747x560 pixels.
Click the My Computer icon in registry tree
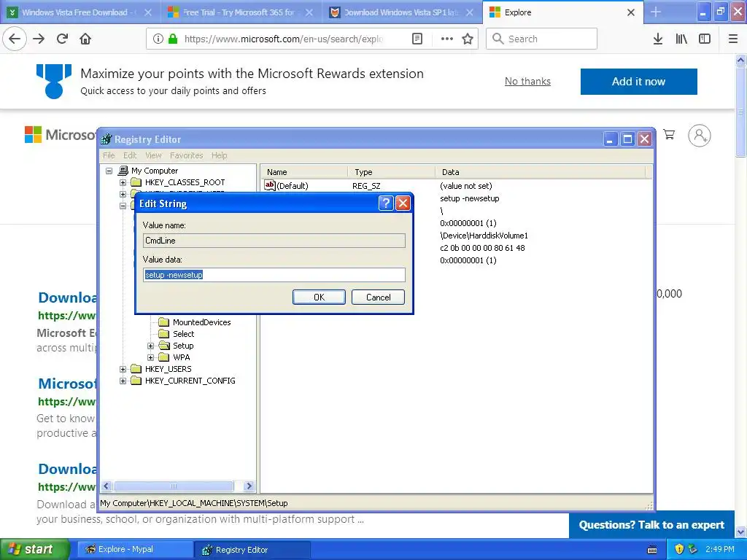click(123, 171)
